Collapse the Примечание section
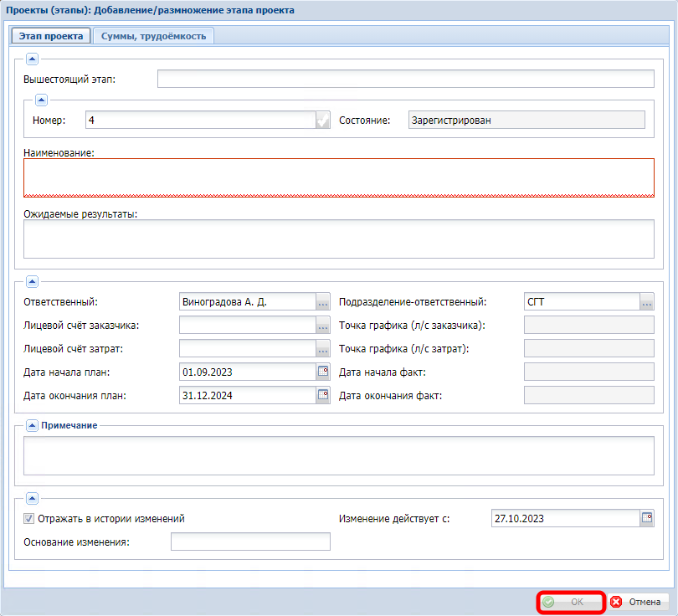This screenshot has width=678, height=616. [x=32, y=425]
